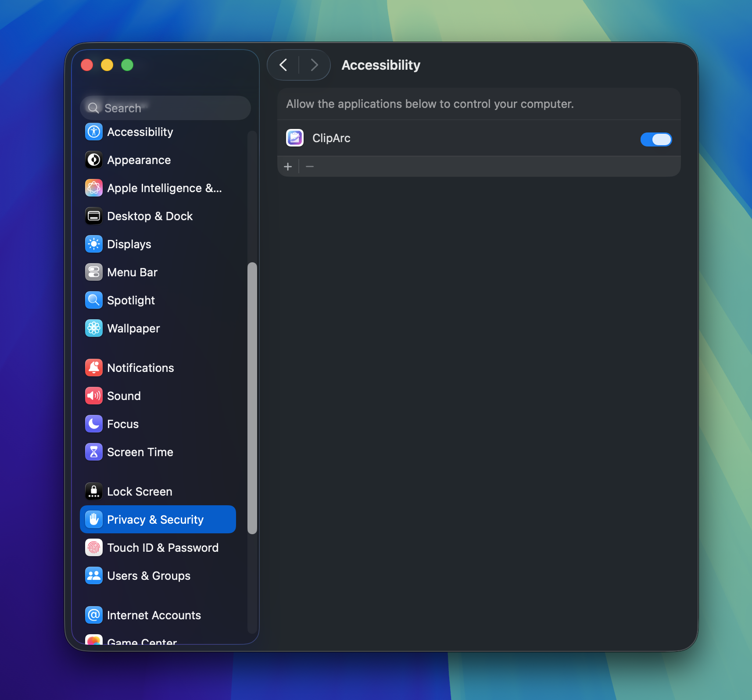Image resolution: width=752 pixels, height=700 pixels.
Task: Open the Wallpaper settings icon
Action: 93,328
